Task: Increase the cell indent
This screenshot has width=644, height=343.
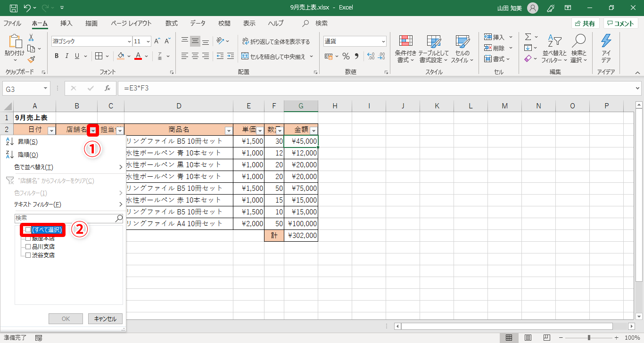Action: coord(230,56)
